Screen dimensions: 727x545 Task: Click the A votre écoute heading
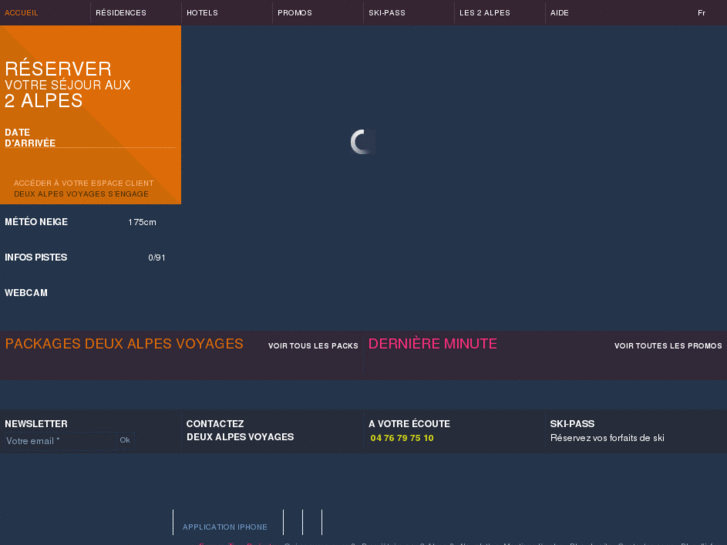click(x=409, y=423)
